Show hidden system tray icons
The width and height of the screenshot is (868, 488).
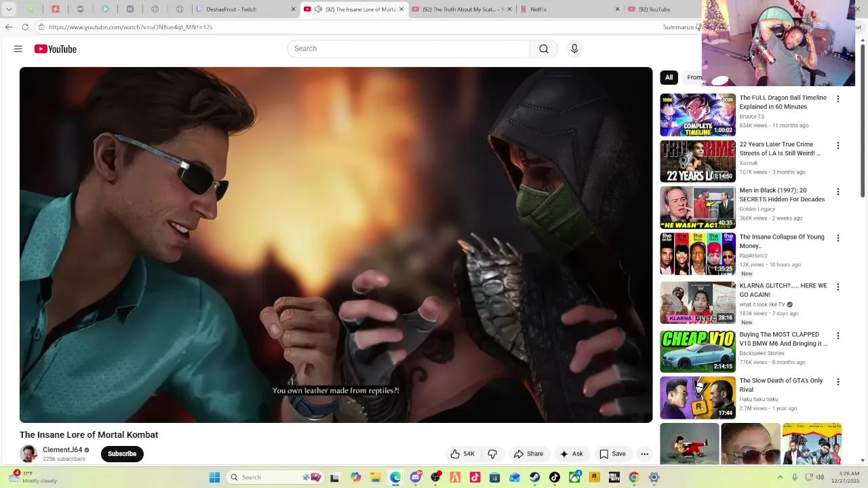pyautogui.click(x=780, y=477)
